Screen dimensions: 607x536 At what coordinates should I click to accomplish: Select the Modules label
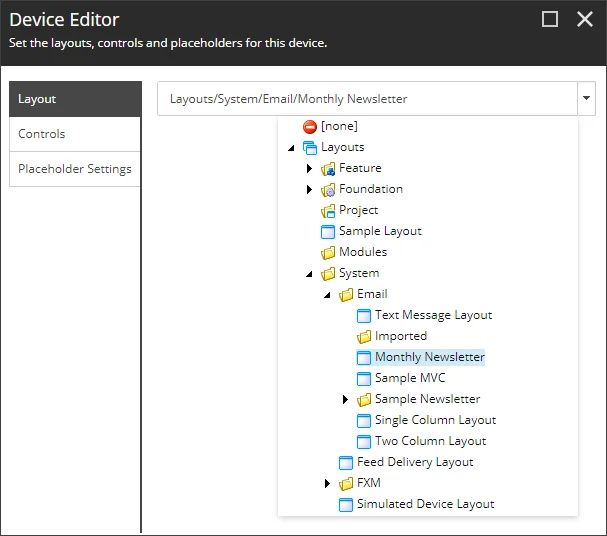tap(363, 252)
